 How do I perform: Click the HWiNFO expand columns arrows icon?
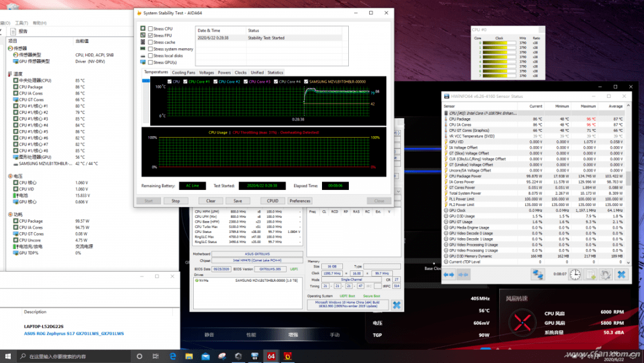click(450, 274)
